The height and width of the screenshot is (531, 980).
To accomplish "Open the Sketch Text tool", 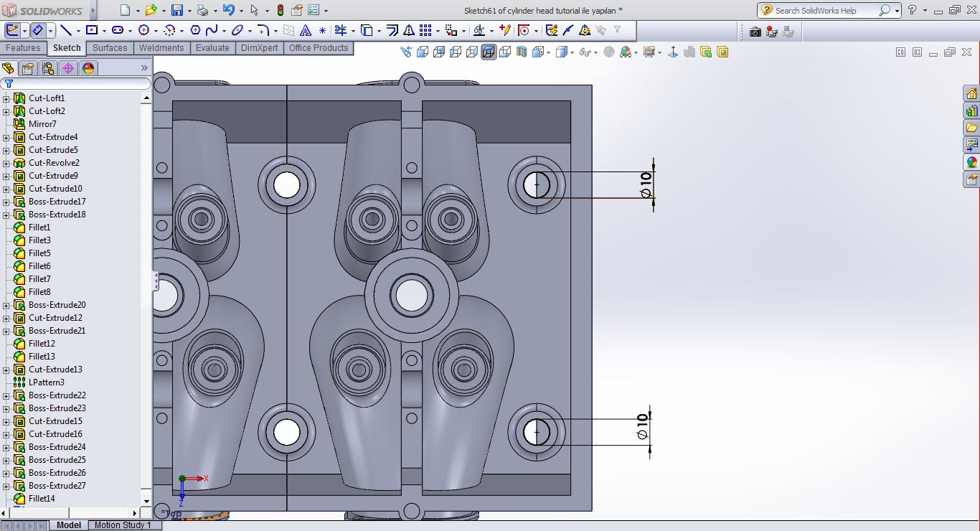I will pyautogui.click(x=306, y=29).
